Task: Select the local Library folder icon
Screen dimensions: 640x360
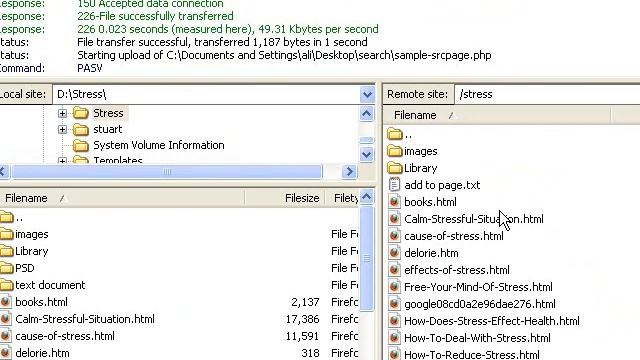Action: pos(7,251)
